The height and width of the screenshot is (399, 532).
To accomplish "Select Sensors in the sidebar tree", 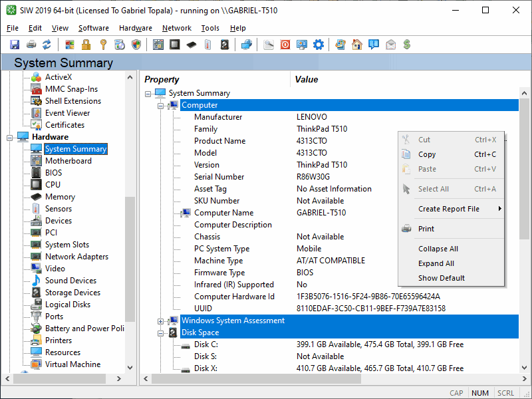I will 59,209.
